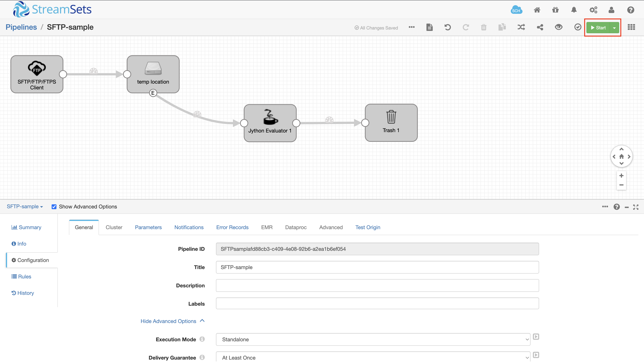Image resolution: width=644 pixels, height=362 pixels.
Task: Go to Pipelines breadcrumb link
Action: coord(21,27)
